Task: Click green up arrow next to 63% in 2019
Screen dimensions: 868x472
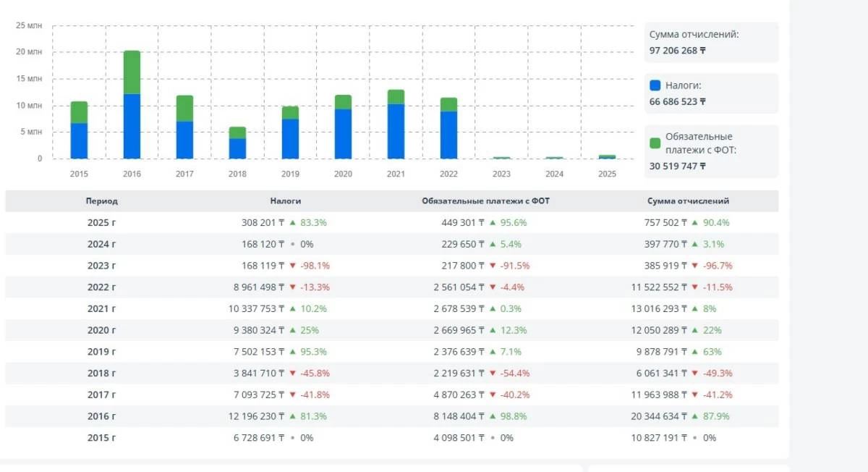Action: [x=694, y=352]
